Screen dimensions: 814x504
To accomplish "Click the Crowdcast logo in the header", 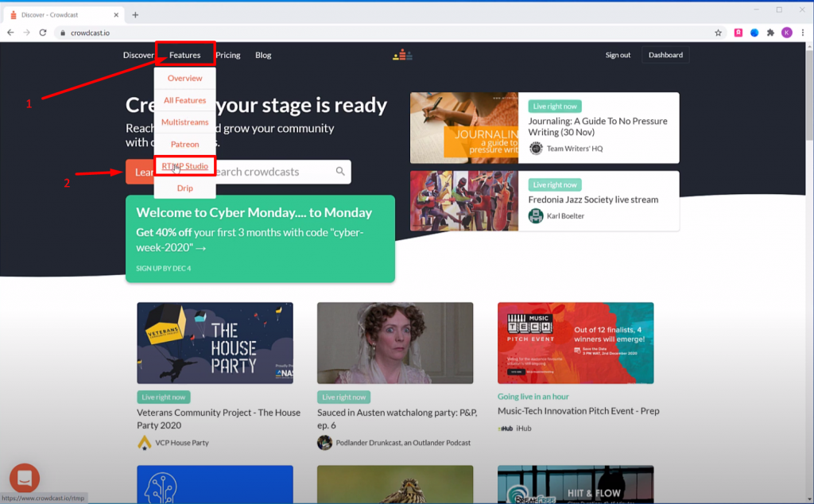I will tap(402, 55).
